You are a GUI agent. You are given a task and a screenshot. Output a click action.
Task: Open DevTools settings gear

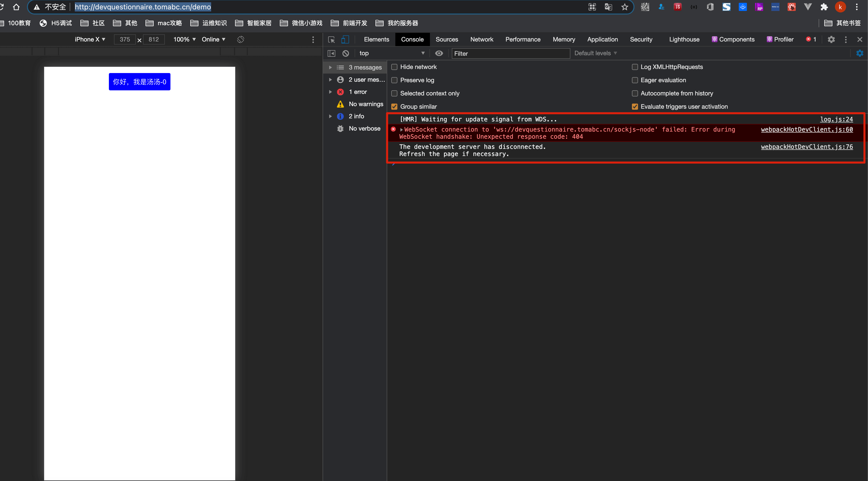point(831,39)
